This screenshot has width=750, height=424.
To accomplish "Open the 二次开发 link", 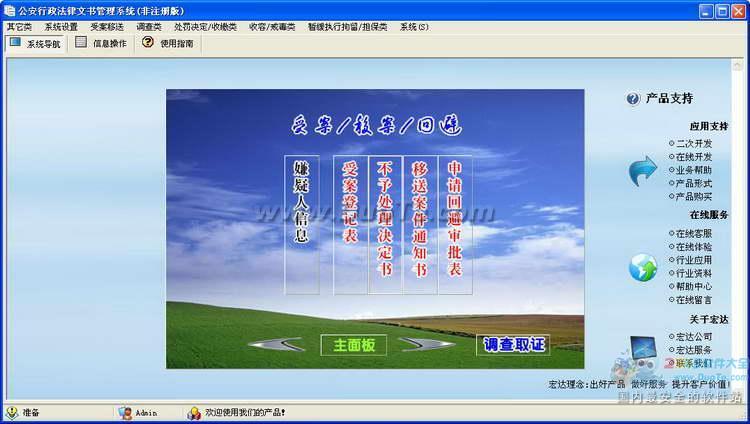I will pos(694,143).
